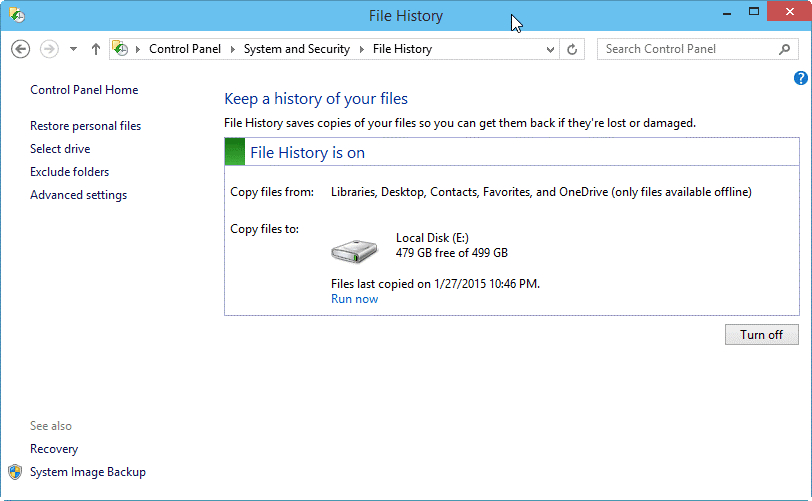
Task: Click the Back navigation arrow
Action: (21, 49)
